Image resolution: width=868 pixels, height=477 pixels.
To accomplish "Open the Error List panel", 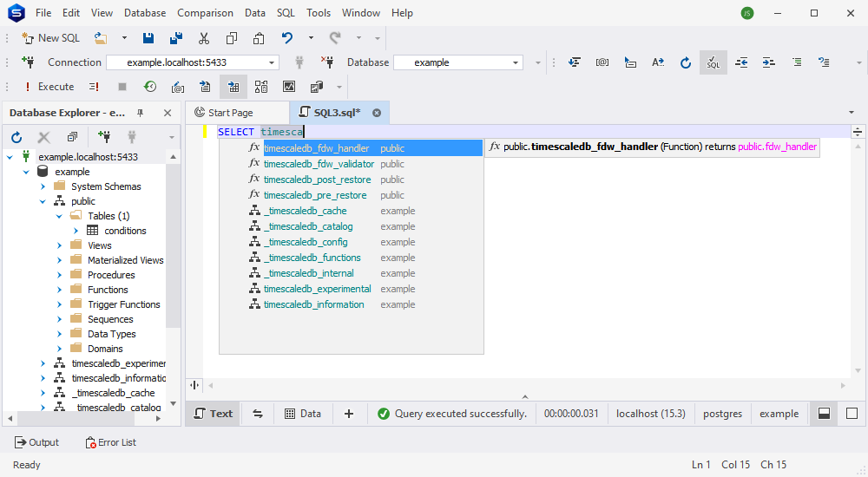I will pos(111,442).
